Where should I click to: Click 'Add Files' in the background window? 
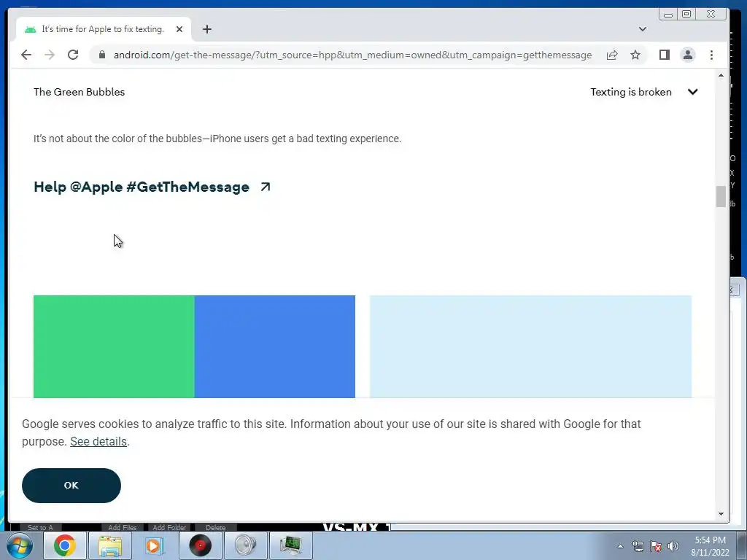[x=123, y=527]
